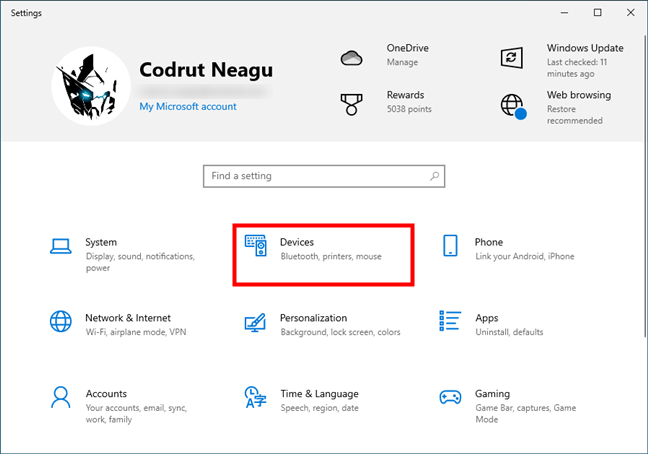Open Personalization settings label
Screen dimensions: 648x454
click(x=313, y=318)
